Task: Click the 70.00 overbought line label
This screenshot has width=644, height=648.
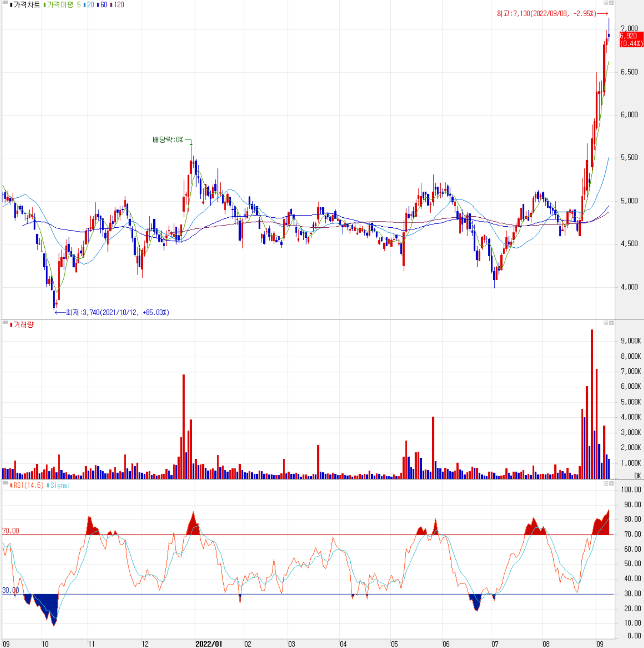Action: click(x=10, y=531)
